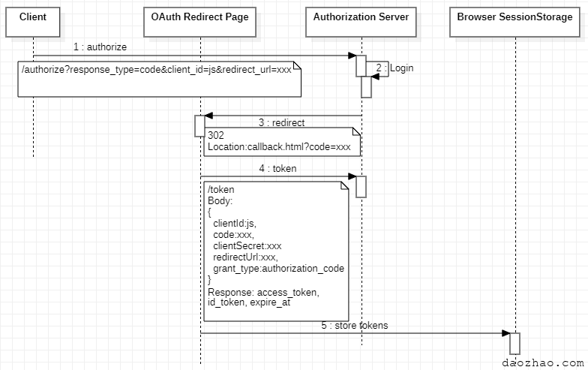Screen dimensions: 588x370
Task: Click the 'code:xxx,' line in token note
Action: click(x=233, y=234)
